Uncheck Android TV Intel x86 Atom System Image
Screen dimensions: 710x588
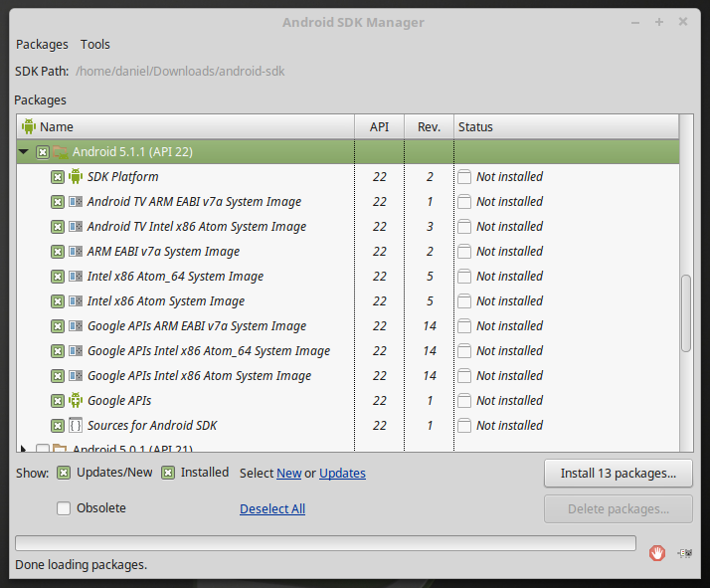[58, 227]
